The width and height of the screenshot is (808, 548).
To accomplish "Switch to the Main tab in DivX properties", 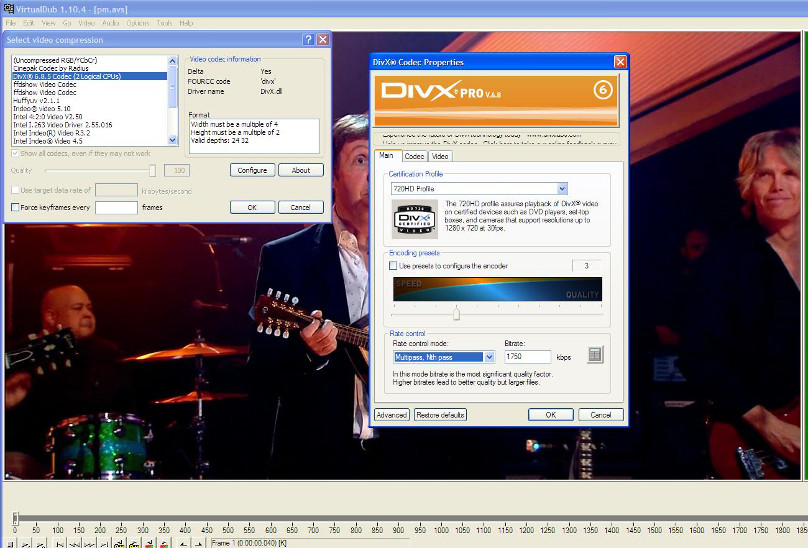I will click(386, 155).
